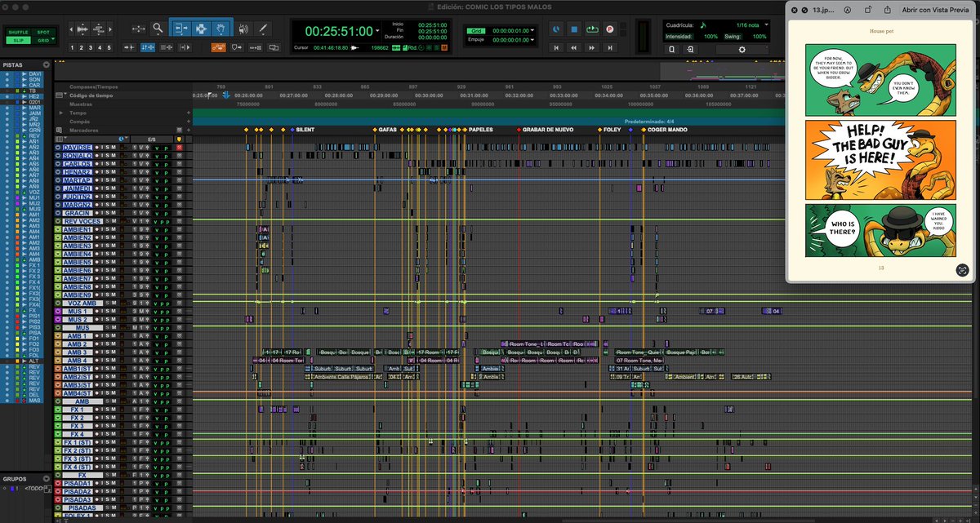980x523 pixels.
Task: Select the Scrubber tool
Action: click(x=244, y=29)
